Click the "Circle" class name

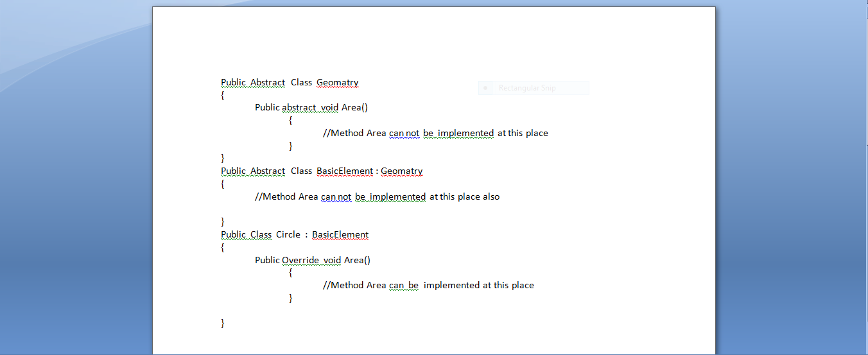(288, 234)
